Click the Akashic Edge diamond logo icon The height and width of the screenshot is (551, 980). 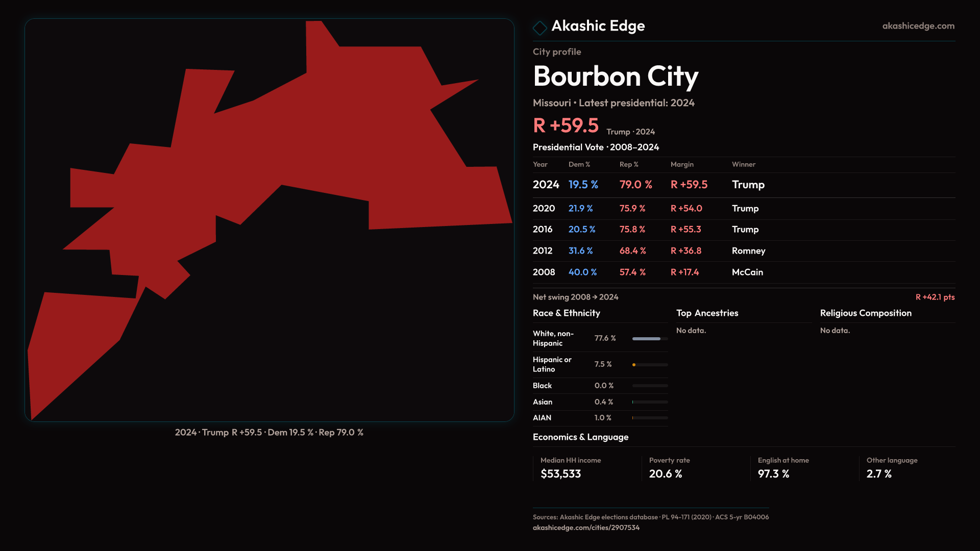coord(540,28)
